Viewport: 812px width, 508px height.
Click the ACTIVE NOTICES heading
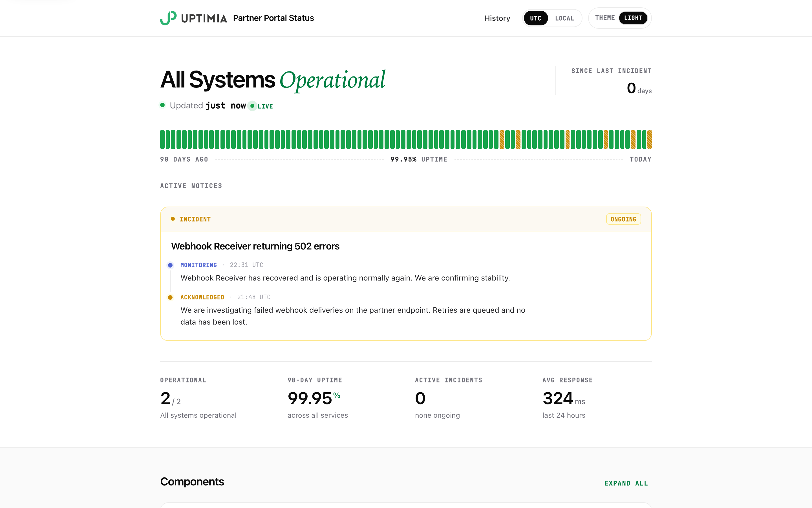[x=191, y=186]
